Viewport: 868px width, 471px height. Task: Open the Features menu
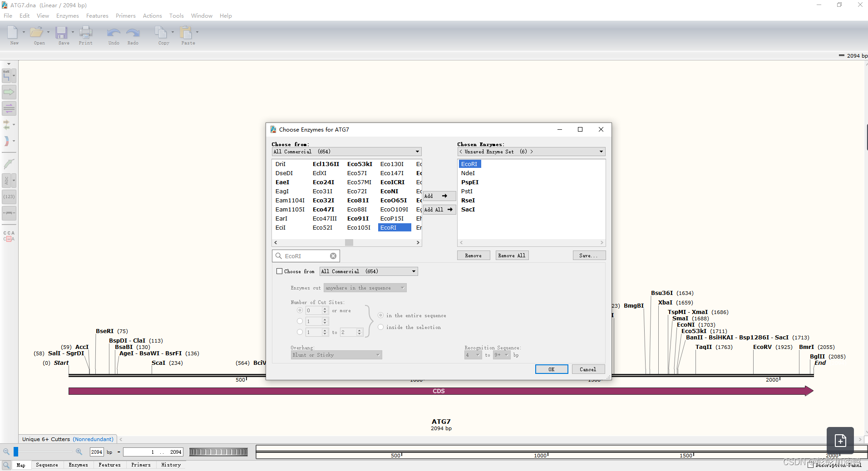pos(97,16)
